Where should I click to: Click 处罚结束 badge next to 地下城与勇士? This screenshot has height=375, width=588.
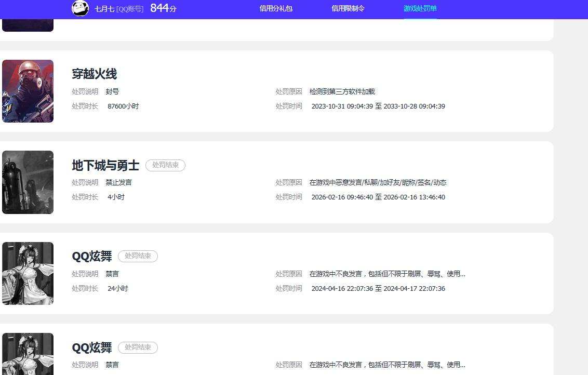[165, 165]
